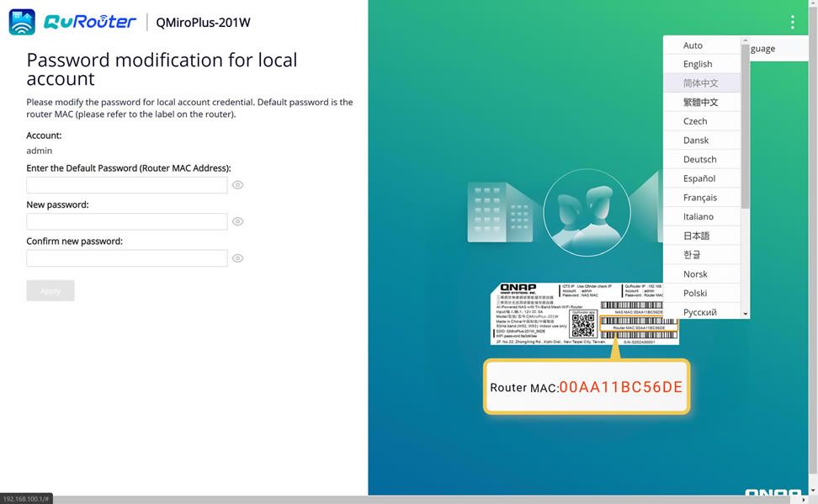Select 日本語 language option
The height and width of the screenshot is (504, 818).
tap(702, 236)
